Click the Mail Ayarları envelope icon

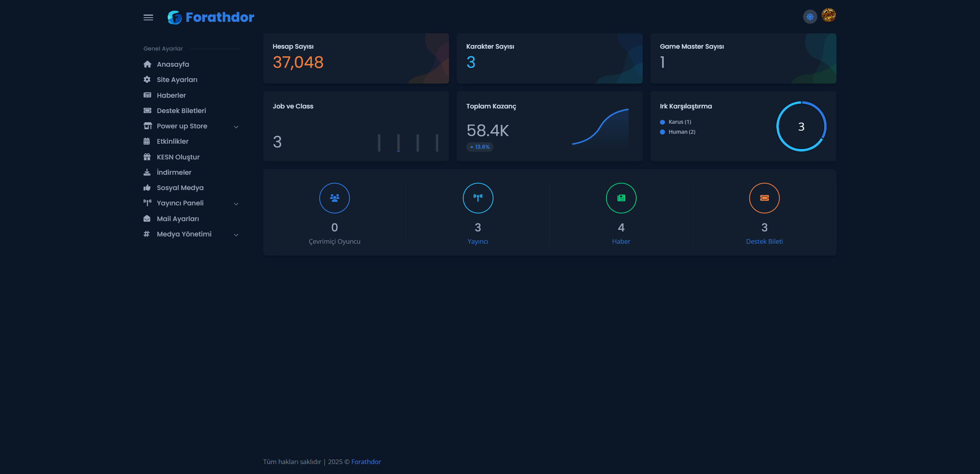(147, 218)
